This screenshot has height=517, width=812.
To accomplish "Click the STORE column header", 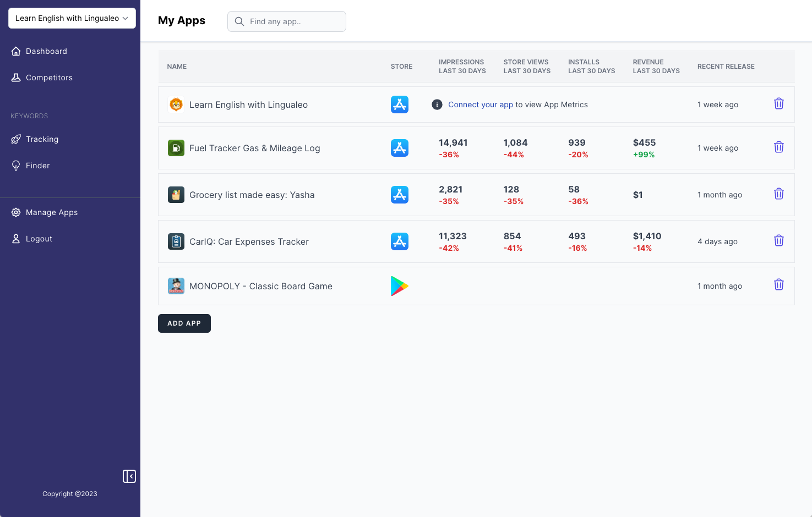I will tap(401, 67).
